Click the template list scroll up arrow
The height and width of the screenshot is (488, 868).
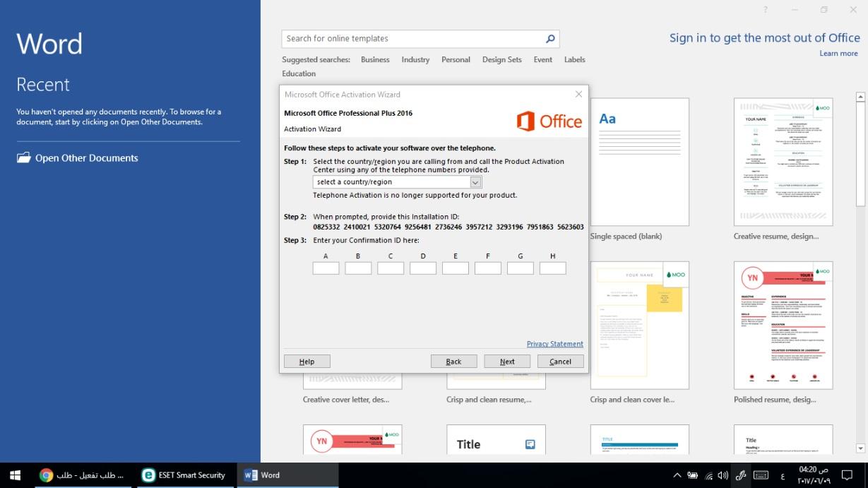pos(860,97)
